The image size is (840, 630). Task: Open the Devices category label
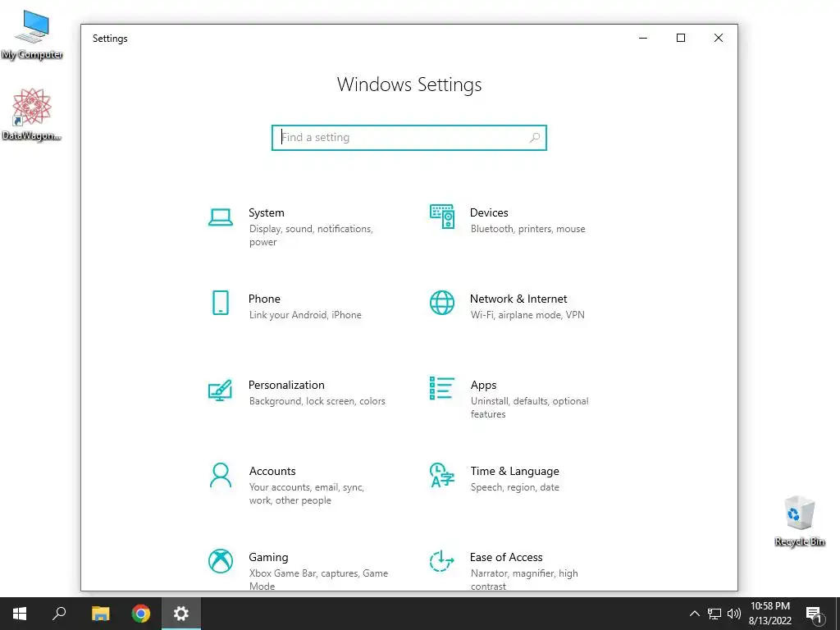pos(489,212)
